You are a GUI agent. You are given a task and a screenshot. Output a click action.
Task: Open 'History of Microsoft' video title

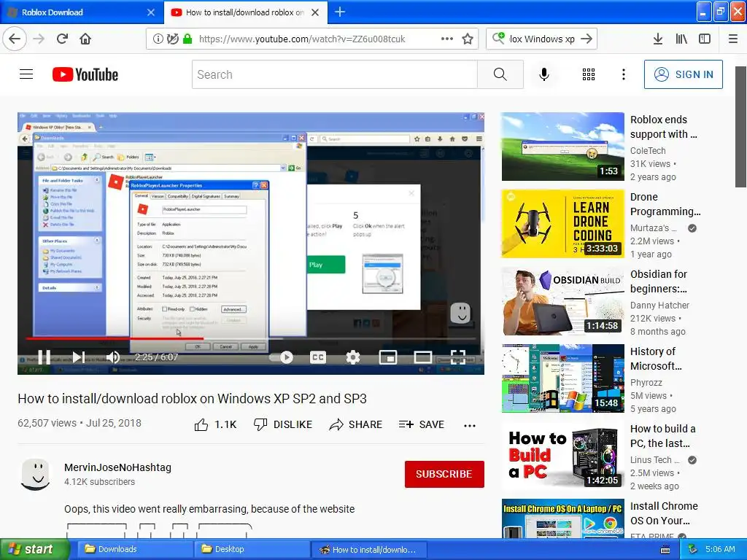point(656,359)
